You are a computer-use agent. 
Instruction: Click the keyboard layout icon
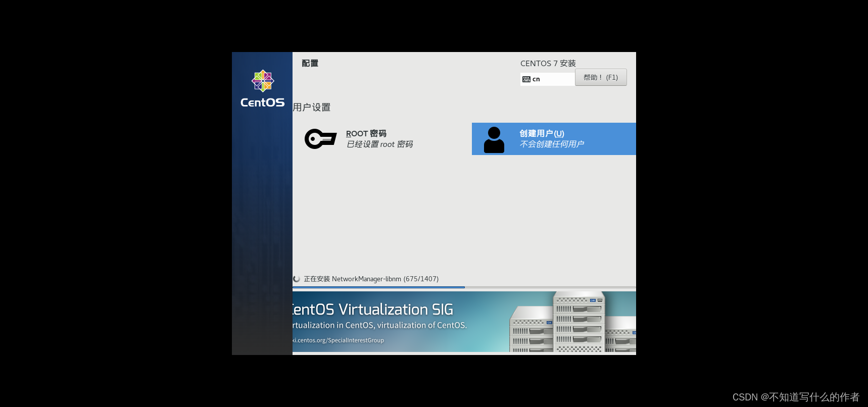point(526,79)
